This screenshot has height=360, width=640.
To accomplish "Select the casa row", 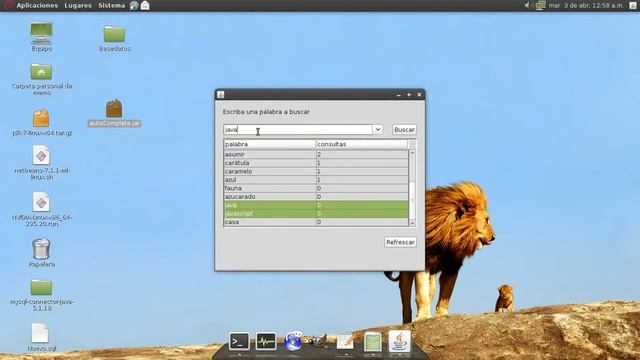I will tap(316, 222).
